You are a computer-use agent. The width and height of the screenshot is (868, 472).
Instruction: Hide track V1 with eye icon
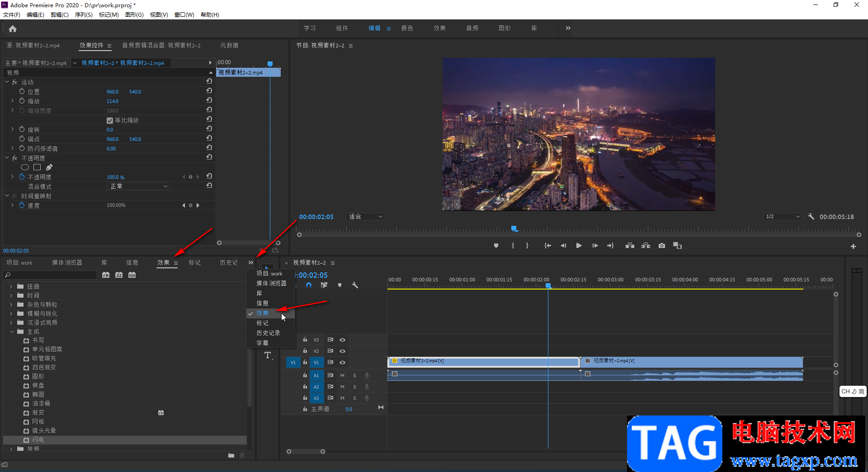343,362
